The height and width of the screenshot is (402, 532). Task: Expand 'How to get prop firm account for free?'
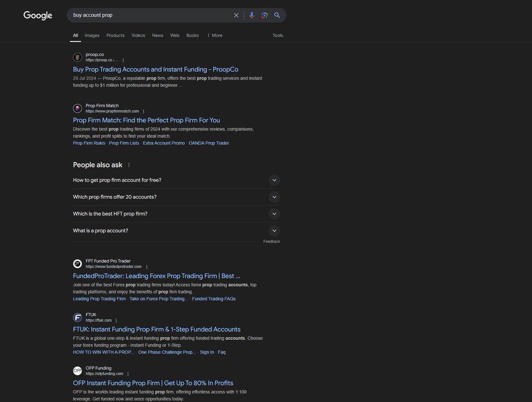pyautogui.click(x=176, y=180)
